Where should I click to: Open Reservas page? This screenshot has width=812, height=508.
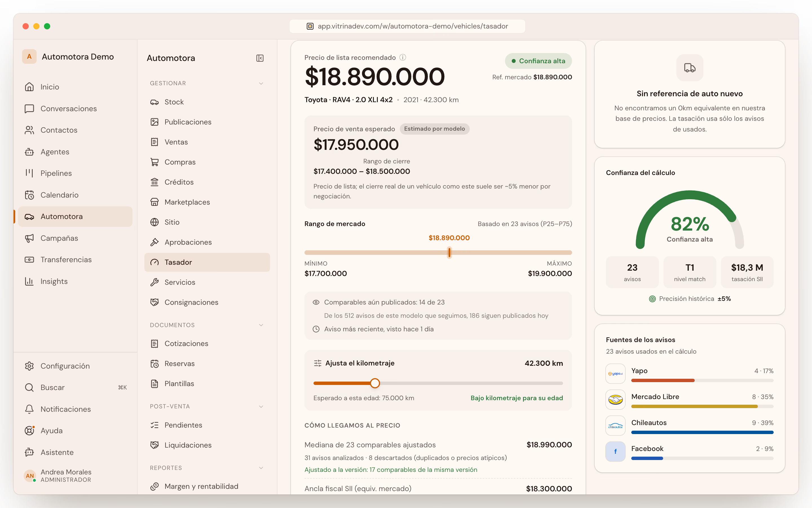[207, 364]
